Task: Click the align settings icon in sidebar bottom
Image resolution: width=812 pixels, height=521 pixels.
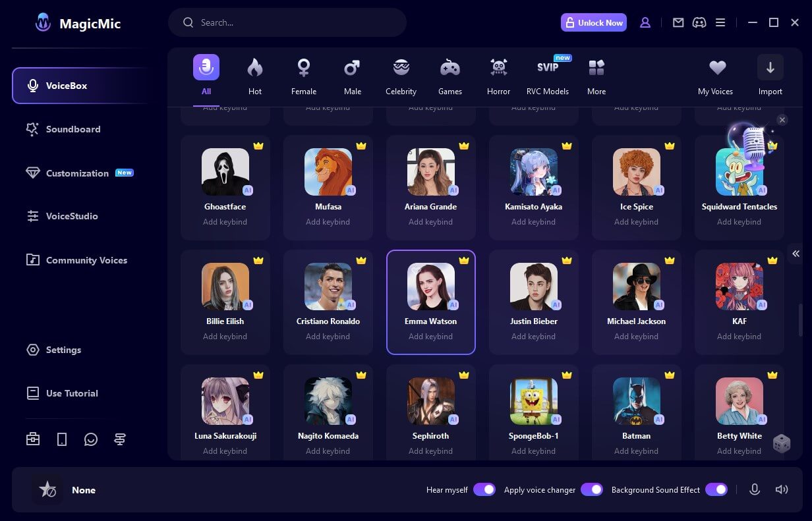Action: 120,439
